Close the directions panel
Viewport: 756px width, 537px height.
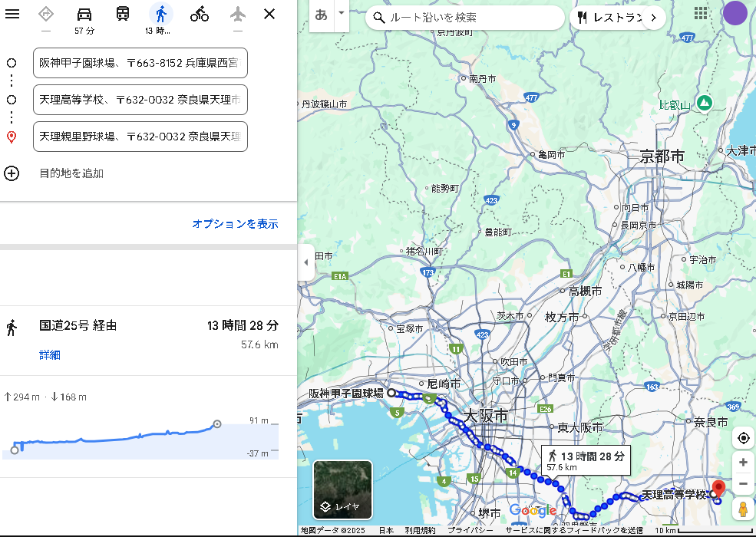(x=269, y=14)
